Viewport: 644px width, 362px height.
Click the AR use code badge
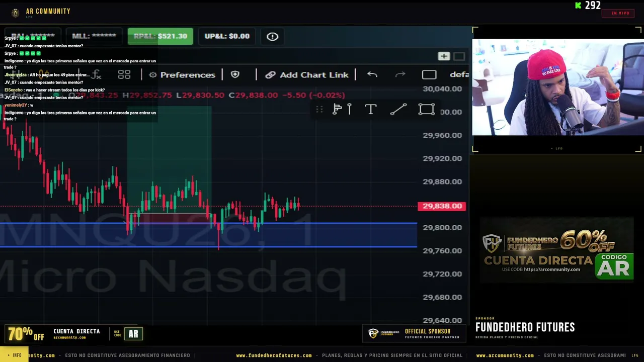(133, 334)
